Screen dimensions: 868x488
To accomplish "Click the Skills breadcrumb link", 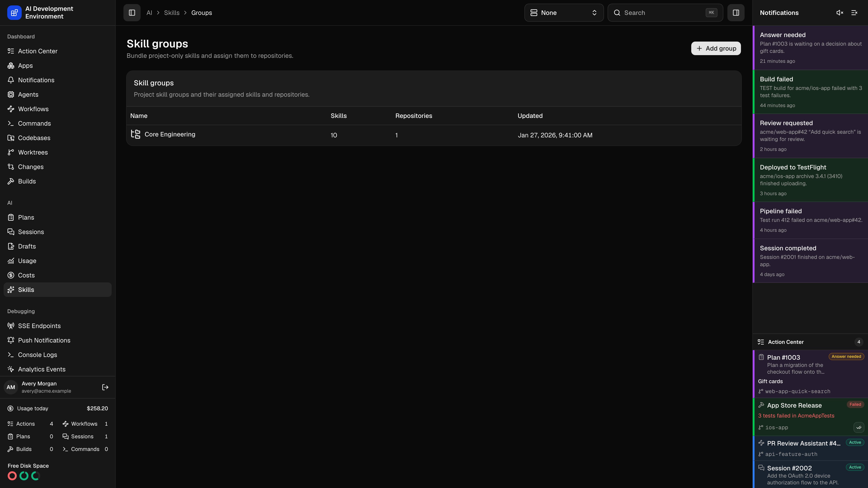I will pyautogui.click(x=172, y=13).
